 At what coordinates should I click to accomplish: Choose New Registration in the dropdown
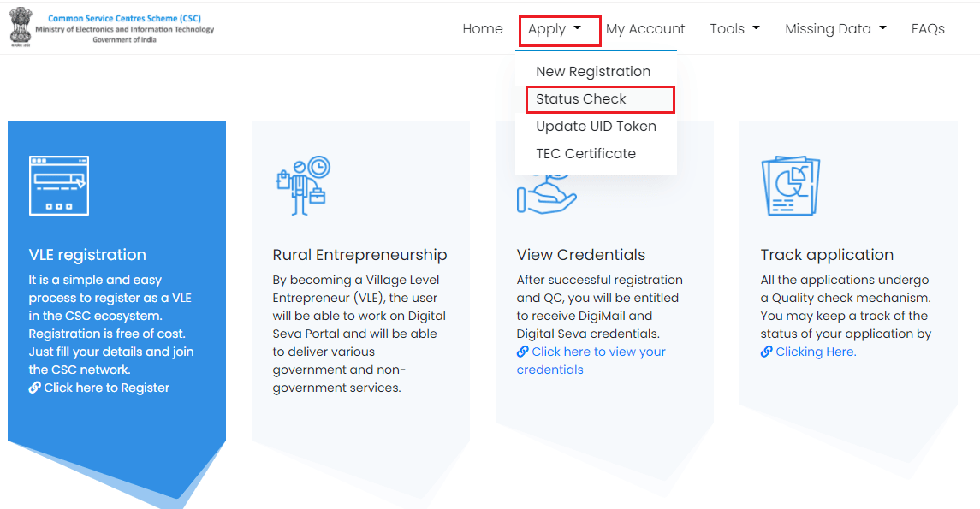pyautogui.click(x=593, y=71)
